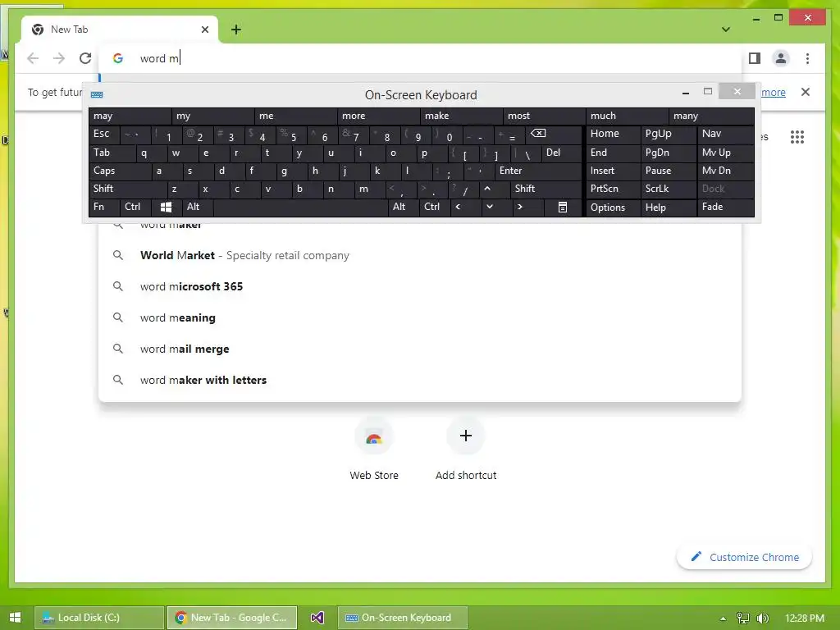Click Add shortcut tile
This screenshot has height=630, width=840.
coord(466,449)
